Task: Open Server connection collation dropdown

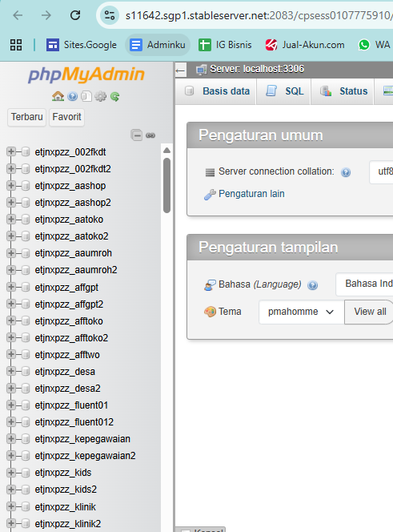Action: [x=381, y=171]
